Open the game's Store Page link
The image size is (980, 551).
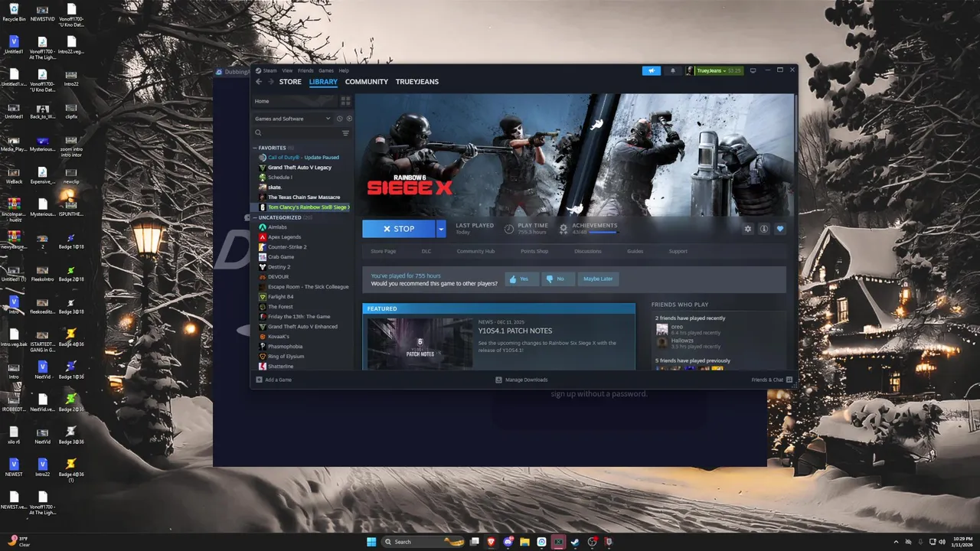pos(384,251)
